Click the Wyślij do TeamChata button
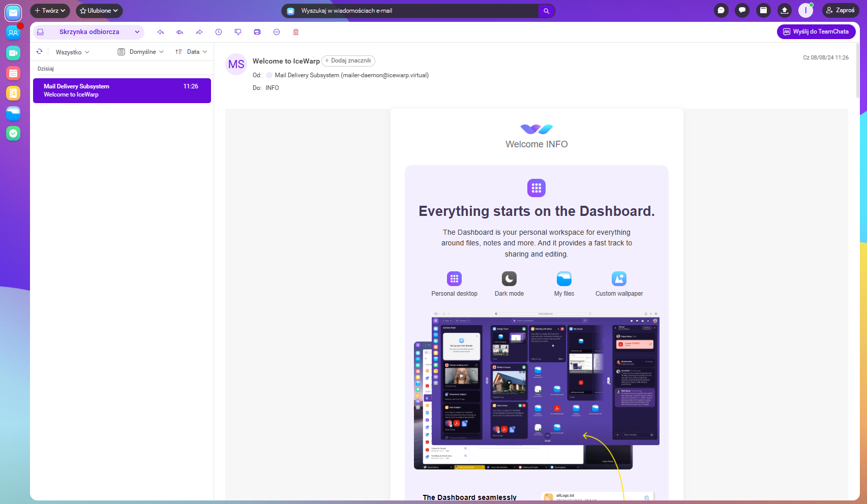867x504 pixels. pos(816,31)
